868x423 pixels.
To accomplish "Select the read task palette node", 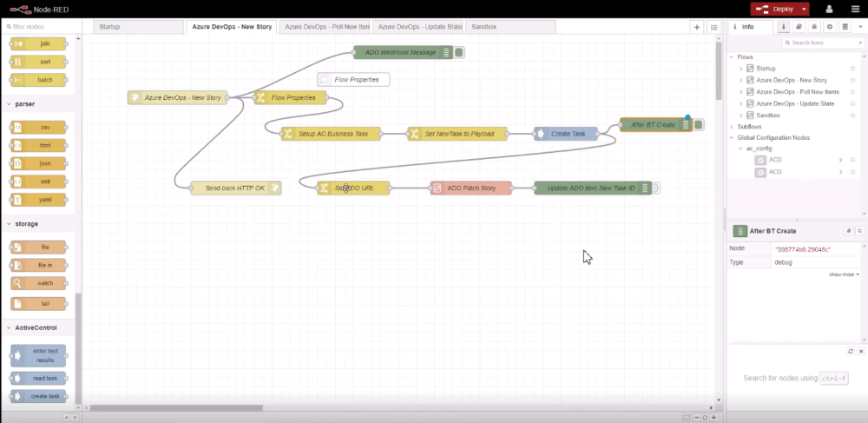I will point(38,378).
